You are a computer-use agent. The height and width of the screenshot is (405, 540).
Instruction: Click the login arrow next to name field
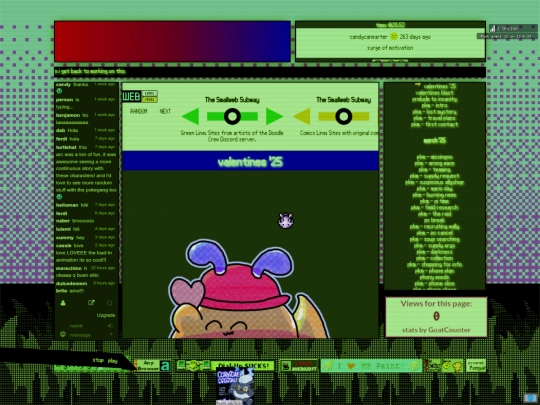[x=110, y=325]
